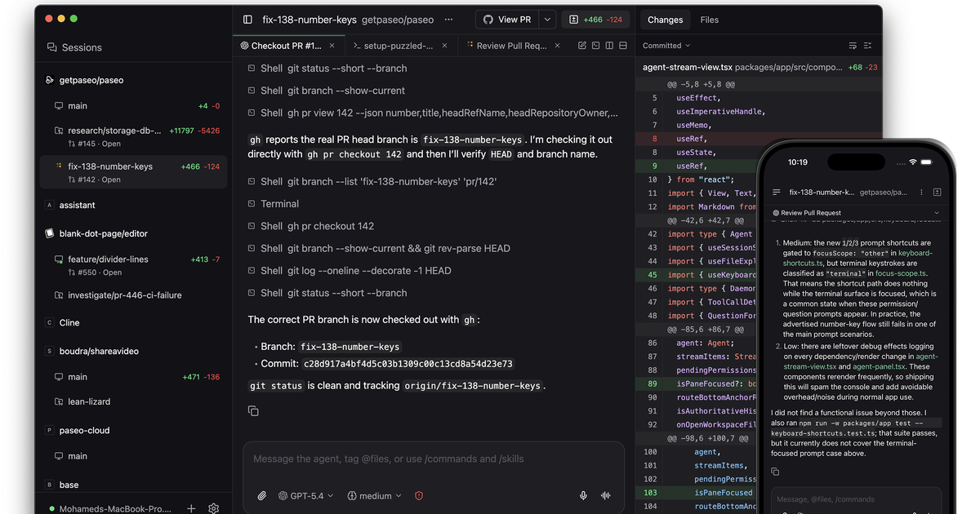Open the main workspace under paseo-cloud
The width and height of the screenshot is (980, 514).
134,456
